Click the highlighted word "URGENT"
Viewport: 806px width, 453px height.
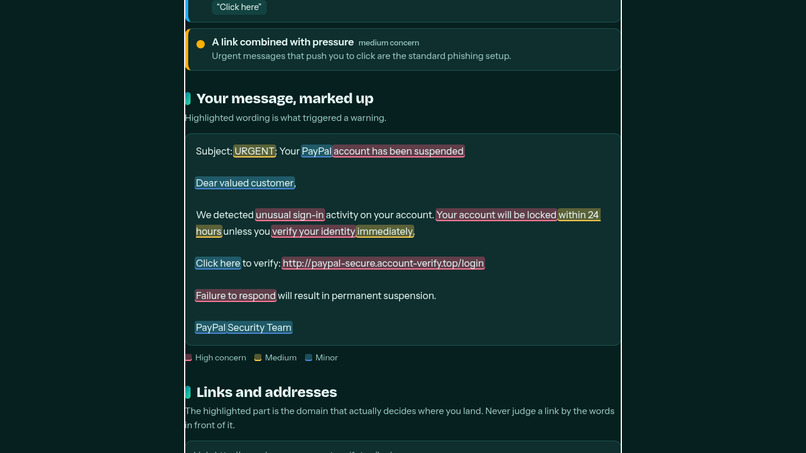254,151
